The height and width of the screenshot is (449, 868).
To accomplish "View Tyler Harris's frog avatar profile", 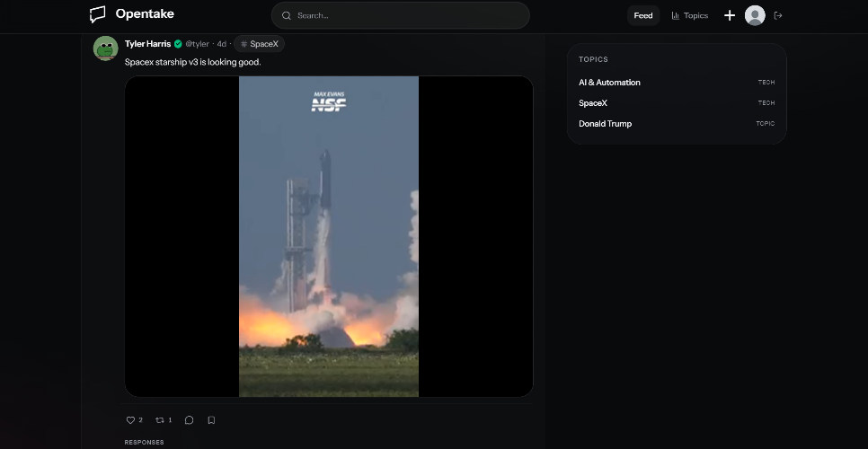I will click(105, 48).
